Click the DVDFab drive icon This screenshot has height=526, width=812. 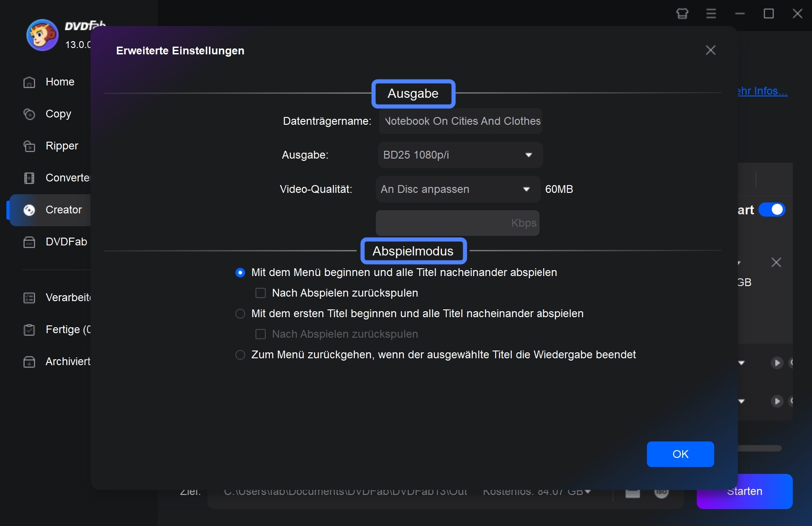pos(29,242)
